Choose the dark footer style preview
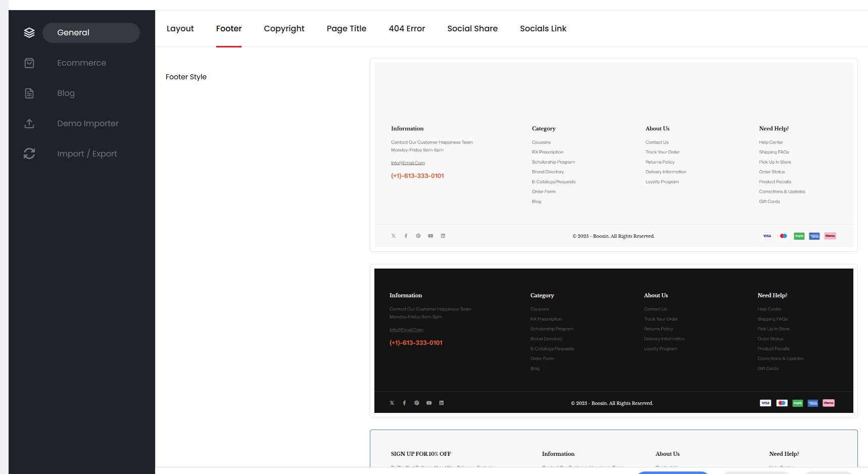Screen dimensions: 868x474 click(613, 341)
